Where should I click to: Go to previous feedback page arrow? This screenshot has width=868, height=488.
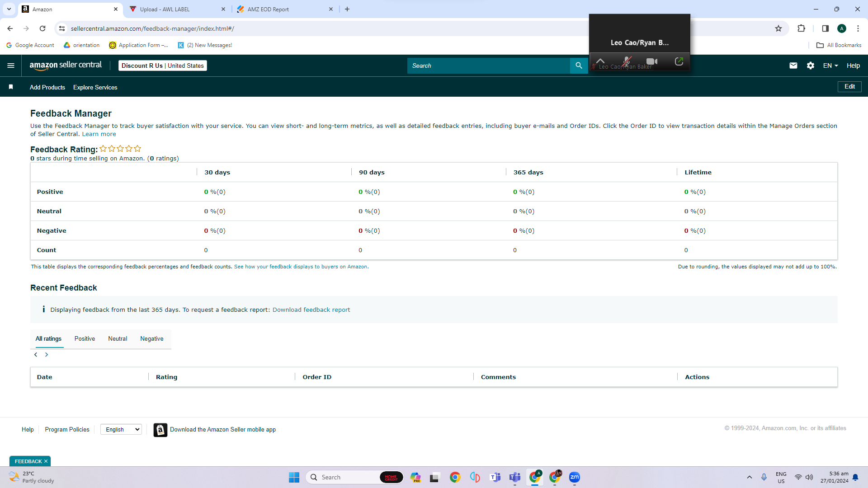click(x=36, y=355)
